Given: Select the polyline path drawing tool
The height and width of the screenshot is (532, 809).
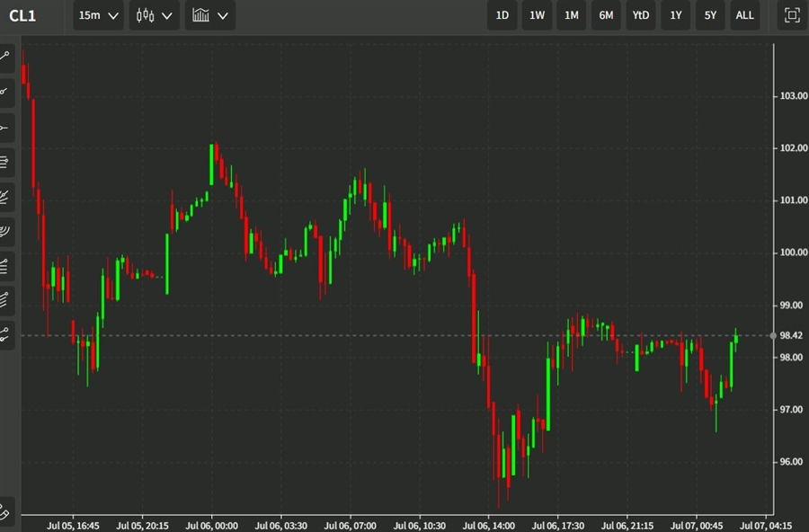Looking at the screenshot, I should coord(5,335).
